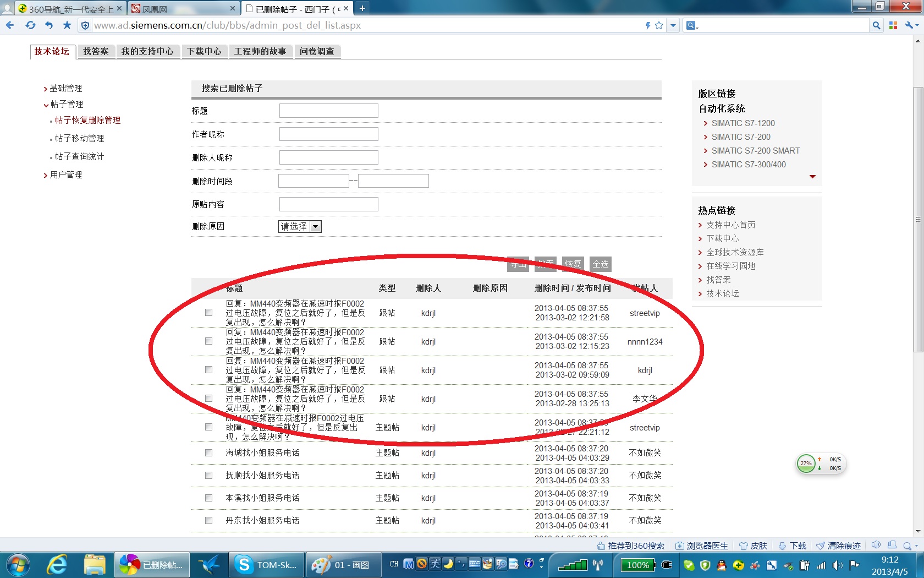This screenshot has height=578, width=924.
Task: Tick the checkbox for 本溪找小姐服务电话
Action: click(208, 498)
